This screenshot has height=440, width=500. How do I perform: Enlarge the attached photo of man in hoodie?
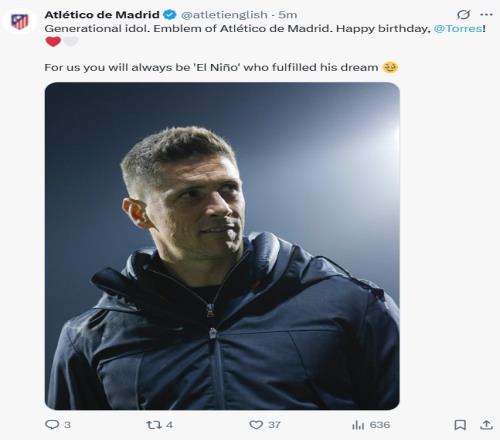(222, 246)
